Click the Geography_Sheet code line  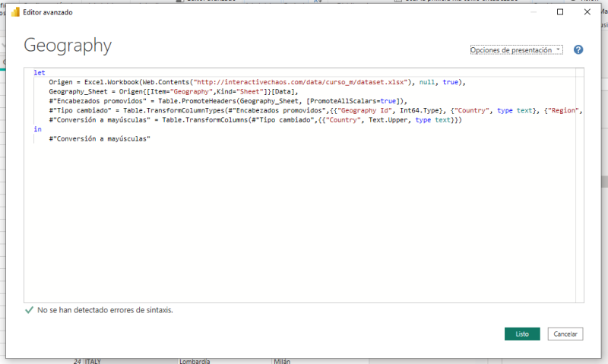click(152, 91)
